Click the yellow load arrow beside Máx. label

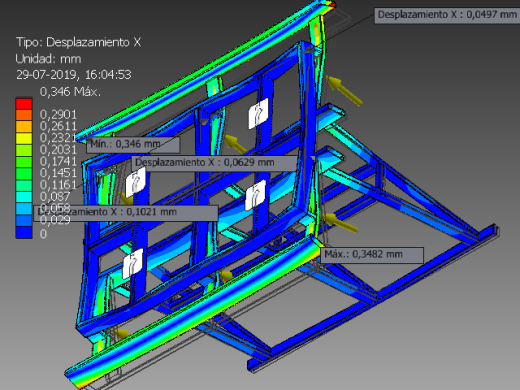(340, 222)
